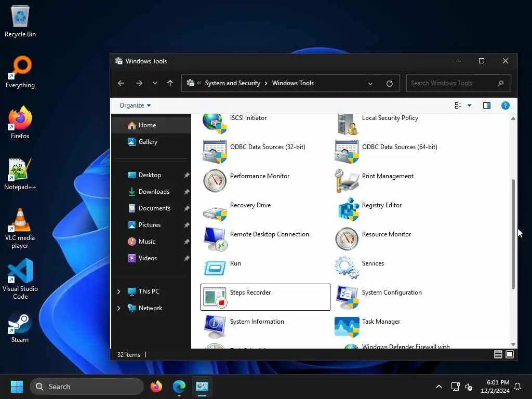Expand the Network tree node
Image resolution: width=532 pixels, height=399 pixels.
[118, 308]
